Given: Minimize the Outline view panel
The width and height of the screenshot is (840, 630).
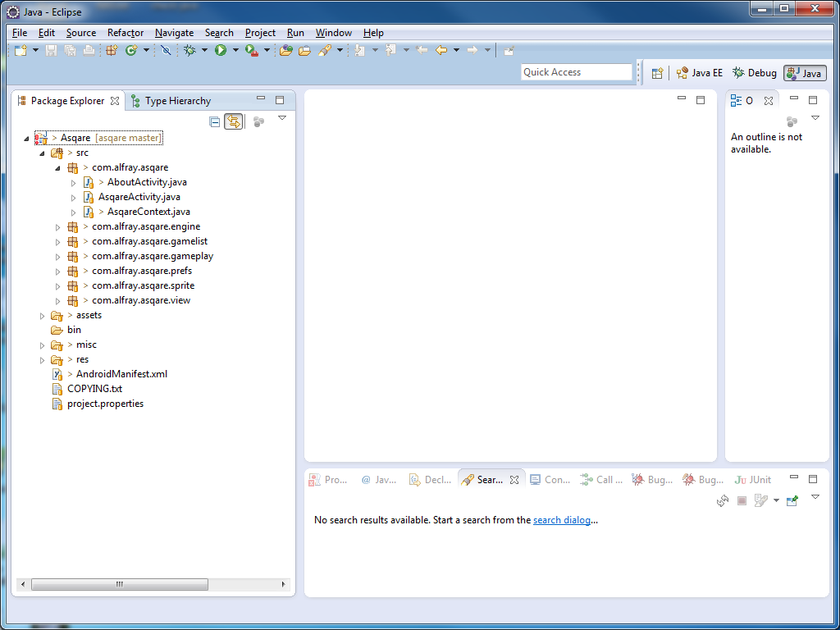Looking at the screenshot, I should 794,98.
